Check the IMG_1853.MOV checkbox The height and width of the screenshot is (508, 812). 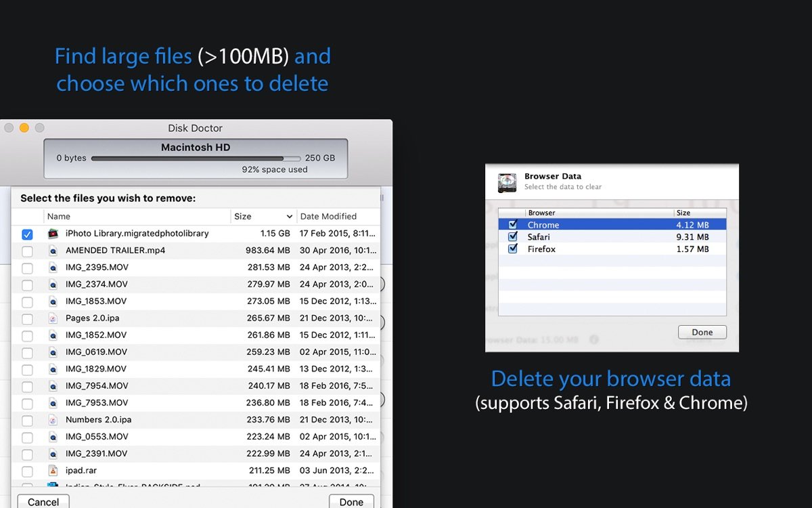pos(27,302)
